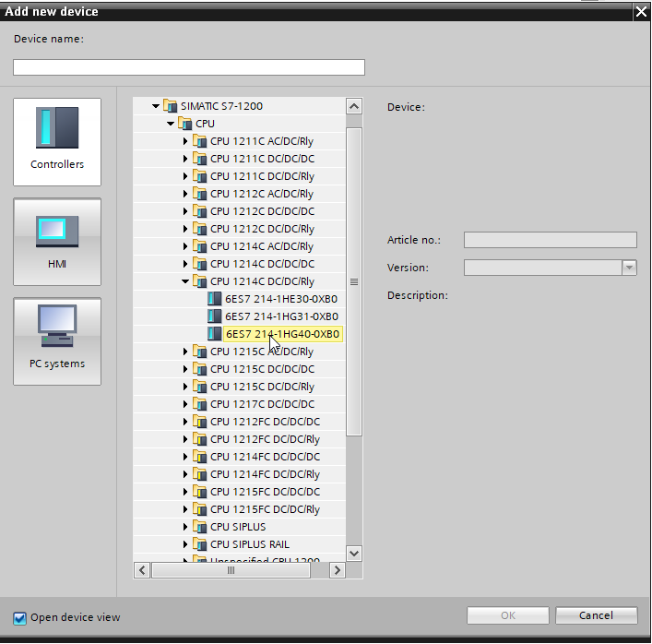The image size is (652, 644).
Task: Click the OK button
Action: tap(508, 615)
